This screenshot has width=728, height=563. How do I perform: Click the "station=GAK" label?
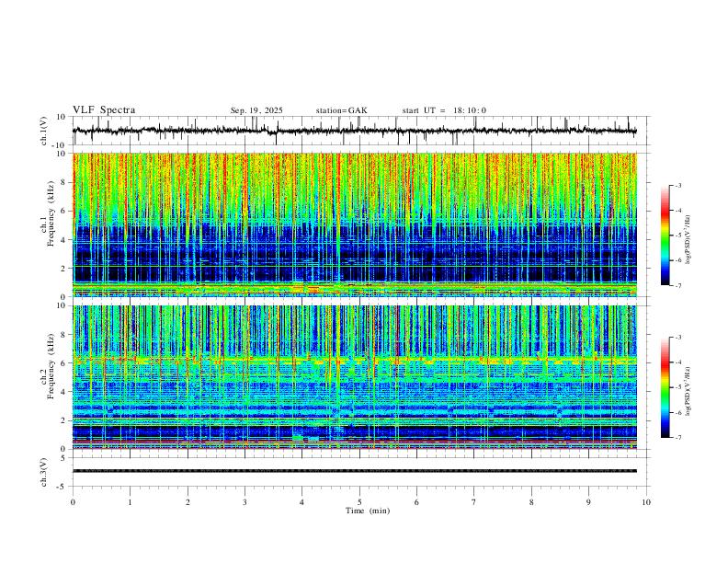[342, 110]
